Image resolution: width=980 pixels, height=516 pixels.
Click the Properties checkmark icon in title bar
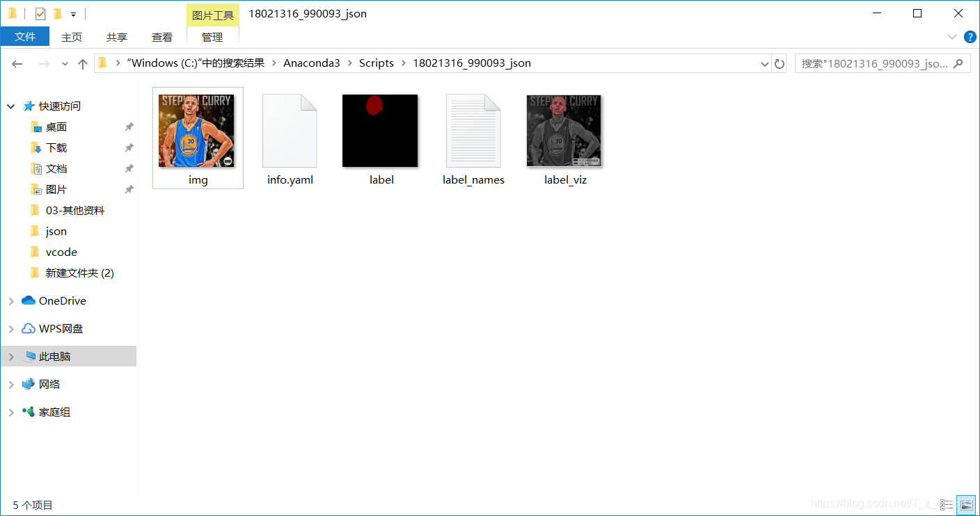click(40, 13)
